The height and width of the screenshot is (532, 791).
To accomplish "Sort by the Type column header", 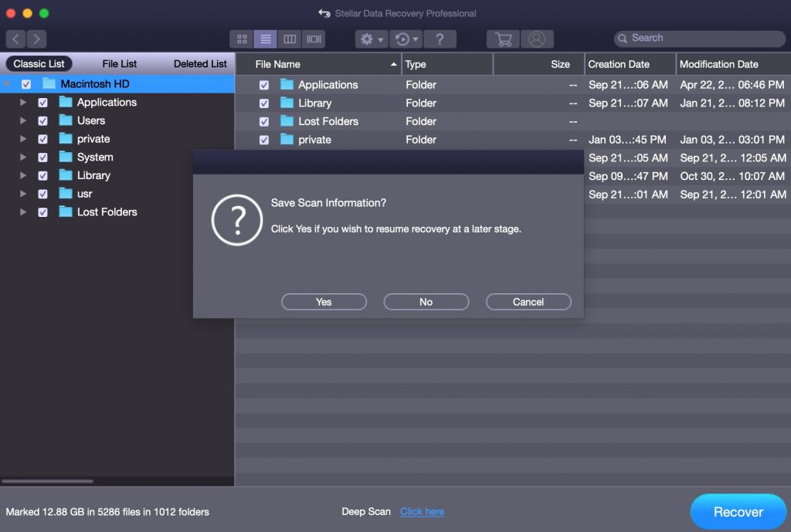I will coord(447,64).
